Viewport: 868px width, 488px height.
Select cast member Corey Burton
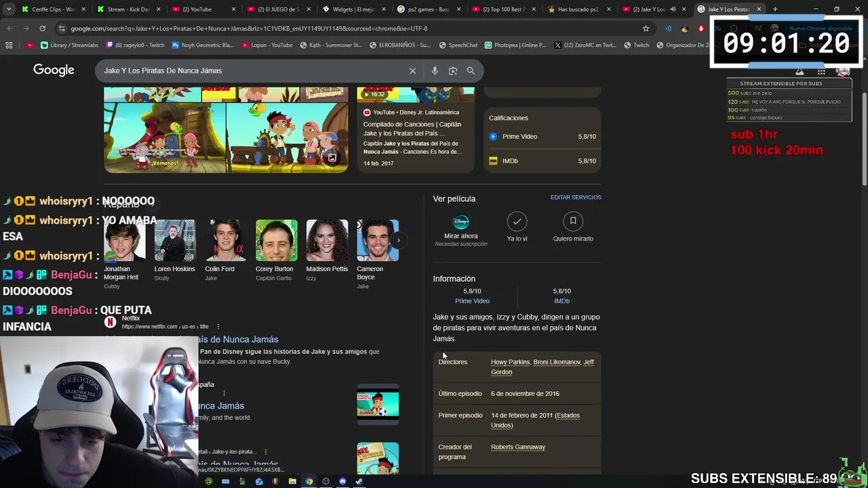coord(276,251)
